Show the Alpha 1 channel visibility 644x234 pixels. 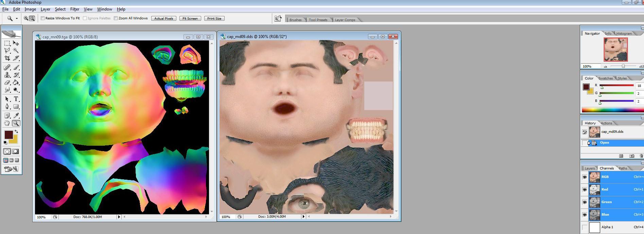585,227
